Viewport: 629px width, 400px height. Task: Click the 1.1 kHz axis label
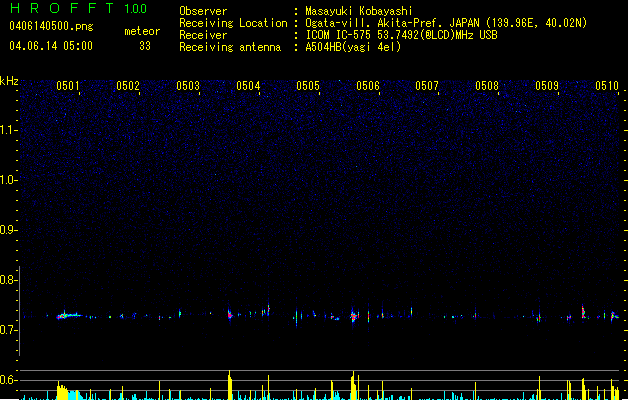click(x=8, y=130)
